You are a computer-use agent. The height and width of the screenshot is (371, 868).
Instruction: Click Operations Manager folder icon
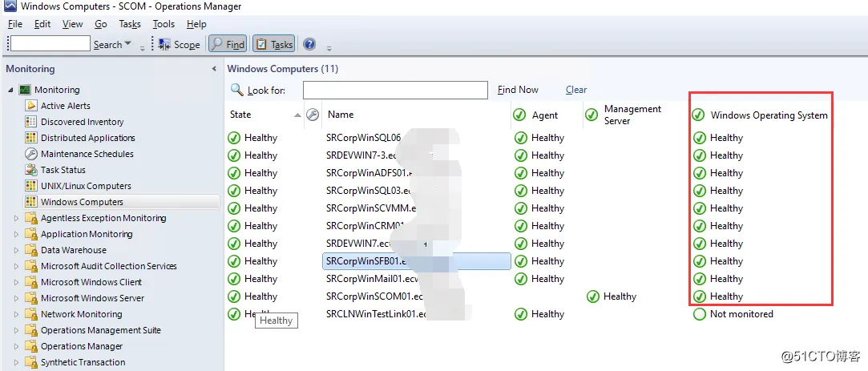[31, 346]
